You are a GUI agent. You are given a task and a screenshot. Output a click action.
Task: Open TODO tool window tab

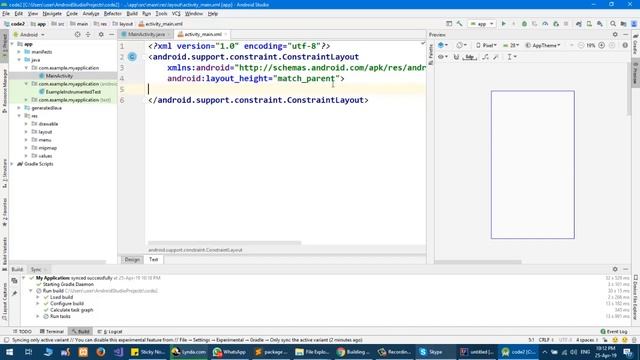pyautogui.click(x=22, y=331)
